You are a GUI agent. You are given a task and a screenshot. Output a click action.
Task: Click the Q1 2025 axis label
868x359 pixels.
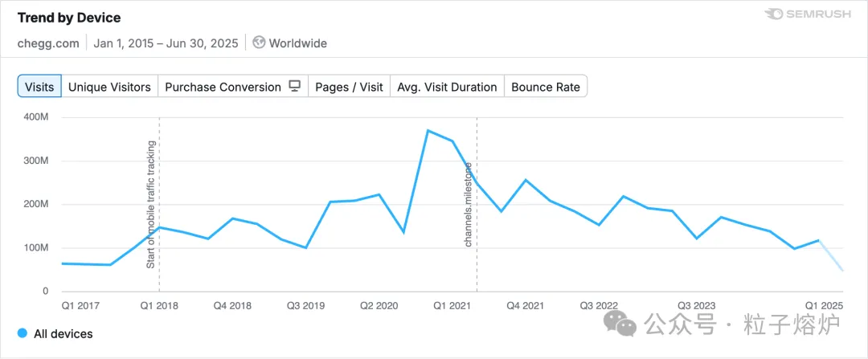pos(825,305)
